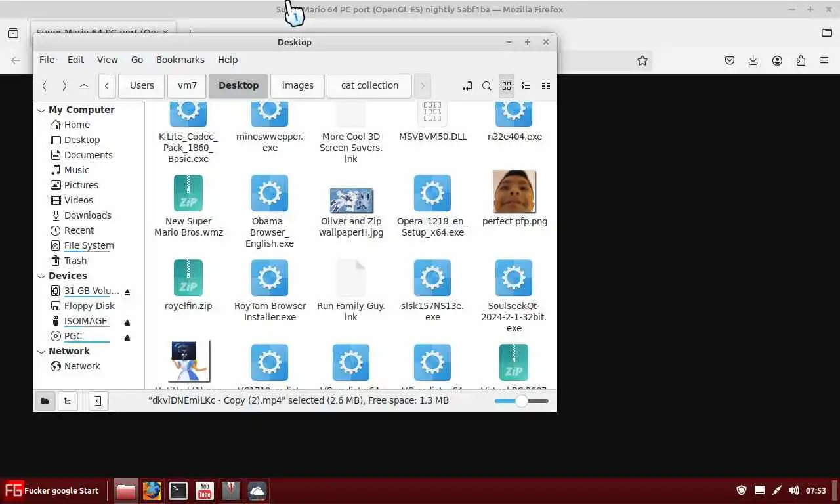
Task: Show the treeview from the status bar
Action: click(67, 400)
